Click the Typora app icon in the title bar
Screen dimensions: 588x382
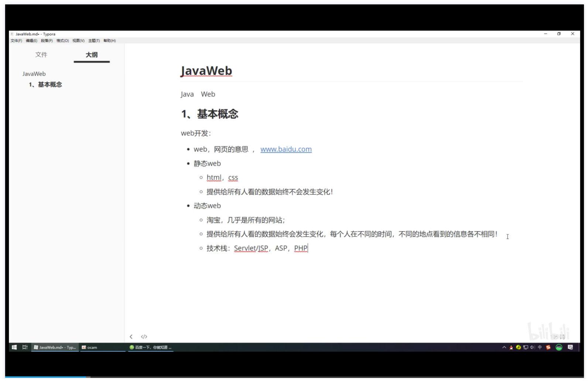click(x=12, y=34)
